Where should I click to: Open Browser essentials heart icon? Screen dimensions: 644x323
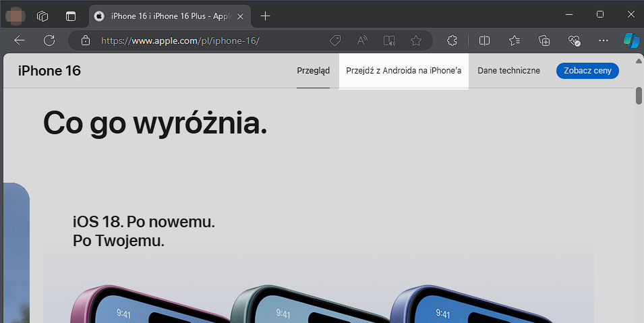(x=574, y=40)
